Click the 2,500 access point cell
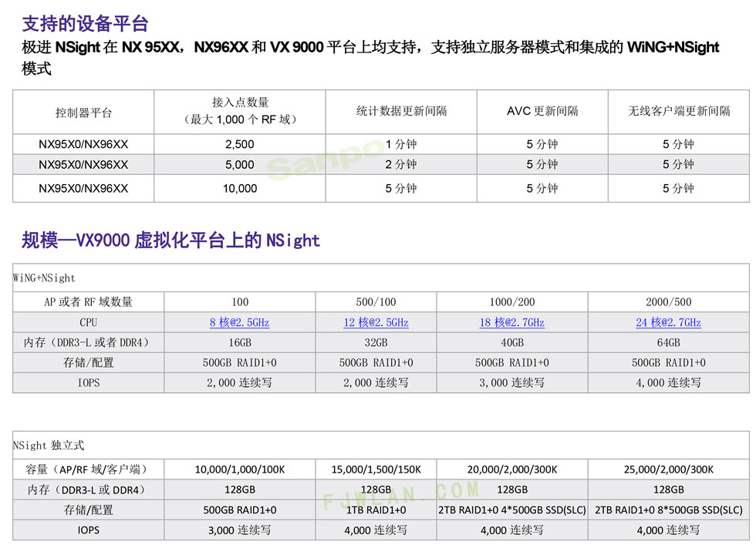Screen dimensions: 756x548 (x=240, y=144)
